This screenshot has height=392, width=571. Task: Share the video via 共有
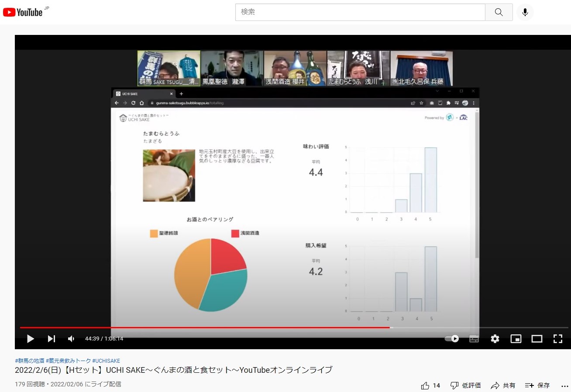pyautogui.click(x=503, y=385)
